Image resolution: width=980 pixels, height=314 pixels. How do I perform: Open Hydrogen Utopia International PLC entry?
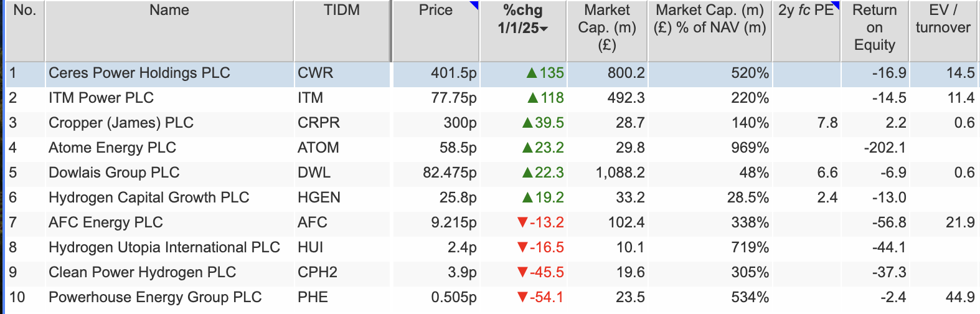[164, 247]
